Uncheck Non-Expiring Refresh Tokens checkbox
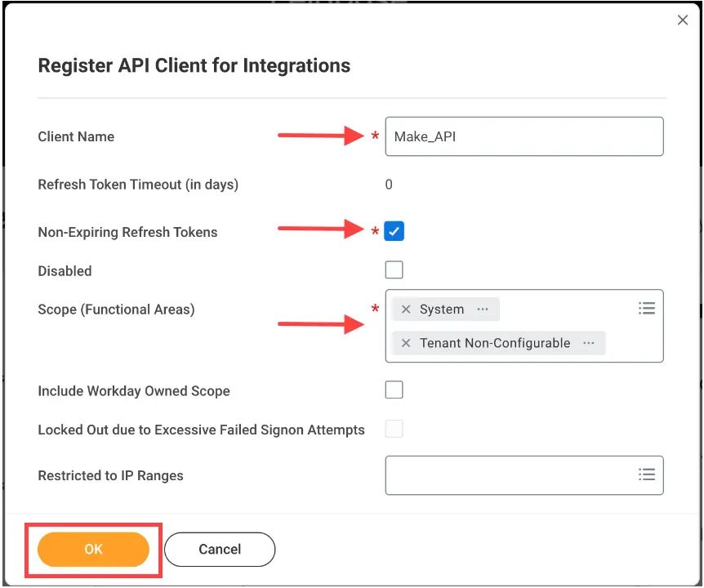704x588 pixels. tap(394, 232)
